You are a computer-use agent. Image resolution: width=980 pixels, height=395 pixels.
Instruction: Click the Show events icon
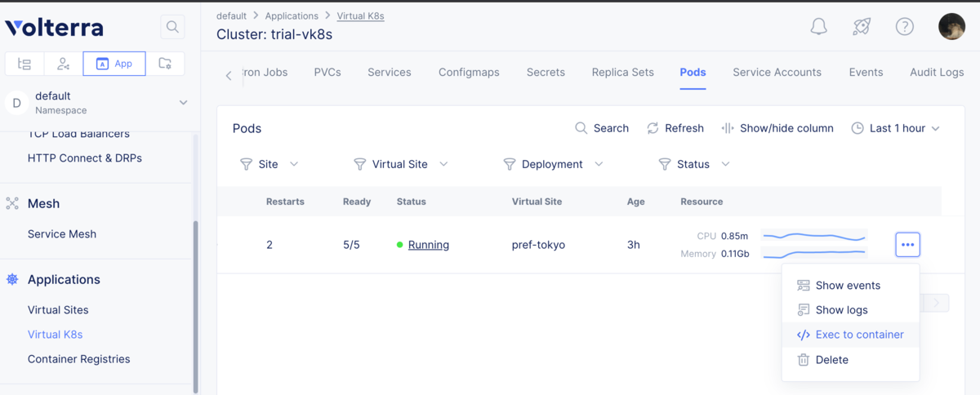[x=804, y=286]
